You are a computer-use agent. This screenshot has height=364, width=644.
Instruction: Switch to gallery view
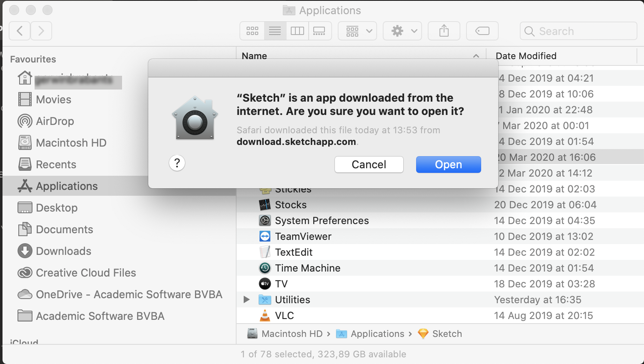coord(320,31)
